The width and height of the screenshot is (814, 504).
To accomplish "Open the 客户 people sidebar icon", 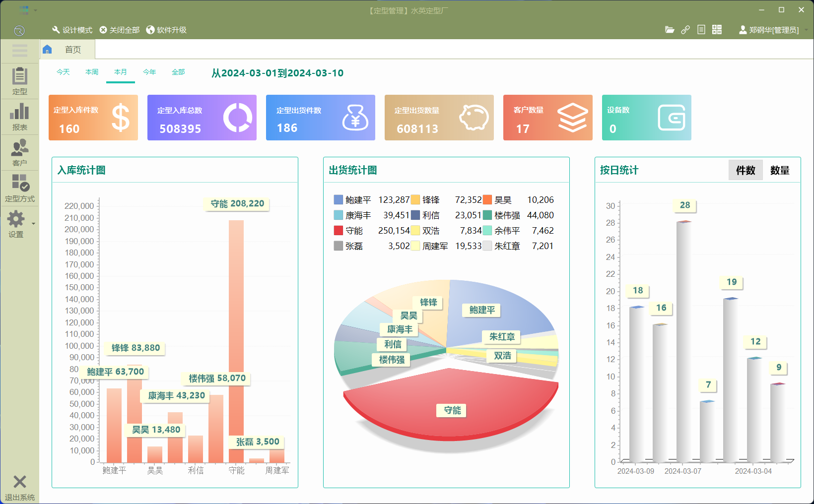I will click(19, 153).
